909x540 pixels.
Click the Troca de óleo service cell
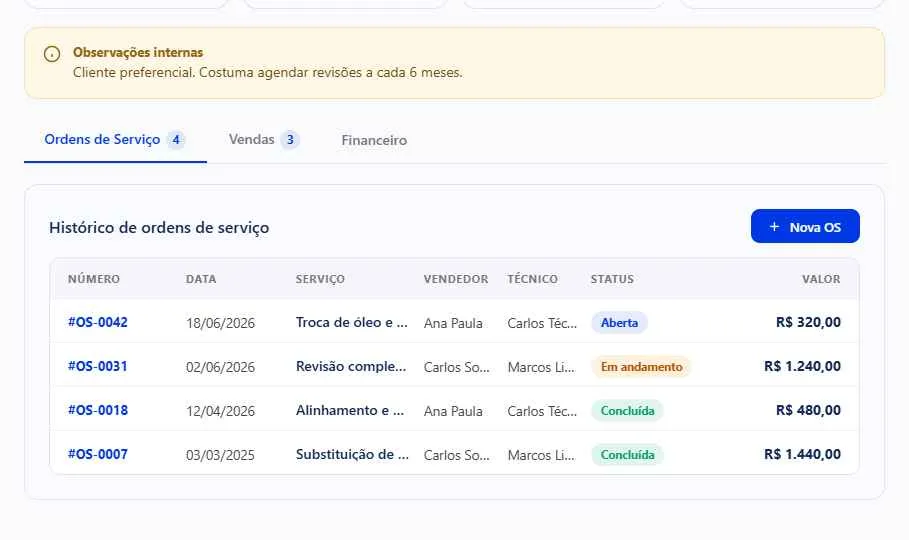click(x=352, y=322)
